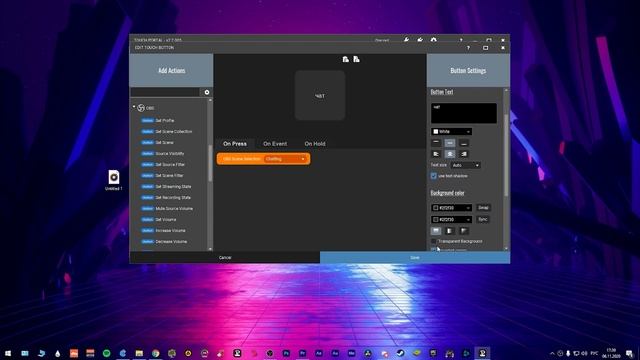The width and height of the screenshot is (640, 360).
Task: Open the second background color dropdown
Action: pyautogui.click(x=451, y=220)
